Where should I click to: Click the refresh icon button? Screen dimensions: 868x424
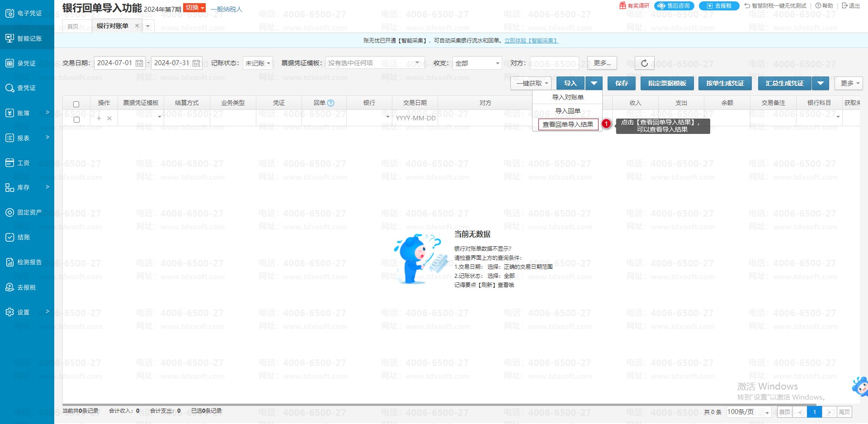click(x=644, y=63)
